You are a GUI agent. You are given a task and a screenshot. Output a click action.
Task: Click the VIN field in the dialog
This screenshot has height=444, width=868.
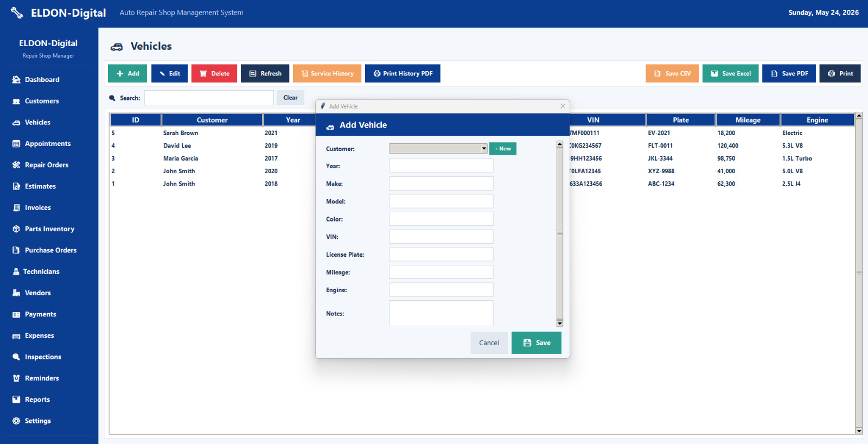(x=441, y=237)
